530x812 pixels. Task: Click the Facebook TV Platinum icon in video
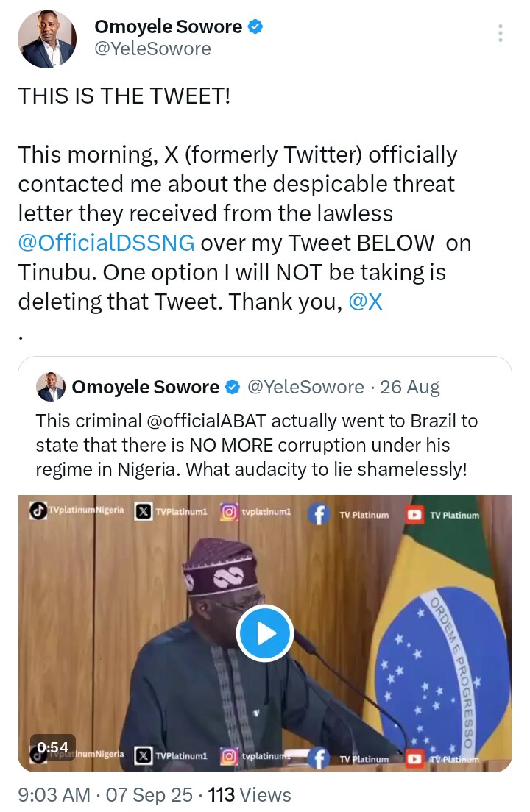click(319, 514)
